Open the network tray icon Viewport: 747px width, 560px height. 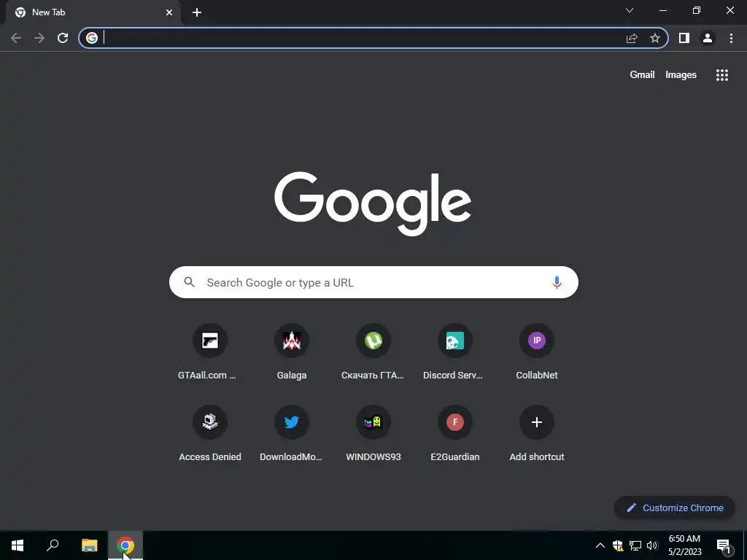[635, 545]
